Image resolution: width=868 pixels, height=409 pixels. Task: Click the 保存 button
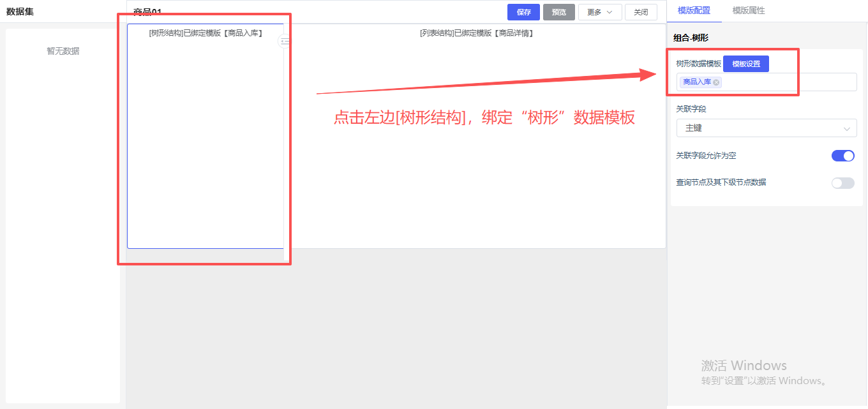click(523, 12)
